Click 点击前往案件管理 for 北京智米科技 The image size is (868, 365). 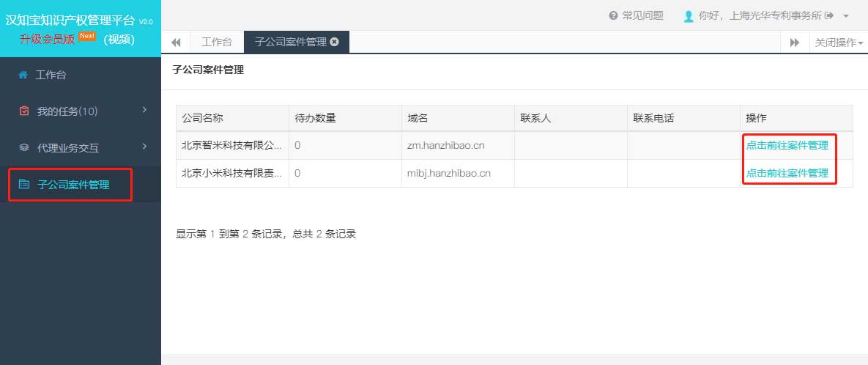(787, 146)
